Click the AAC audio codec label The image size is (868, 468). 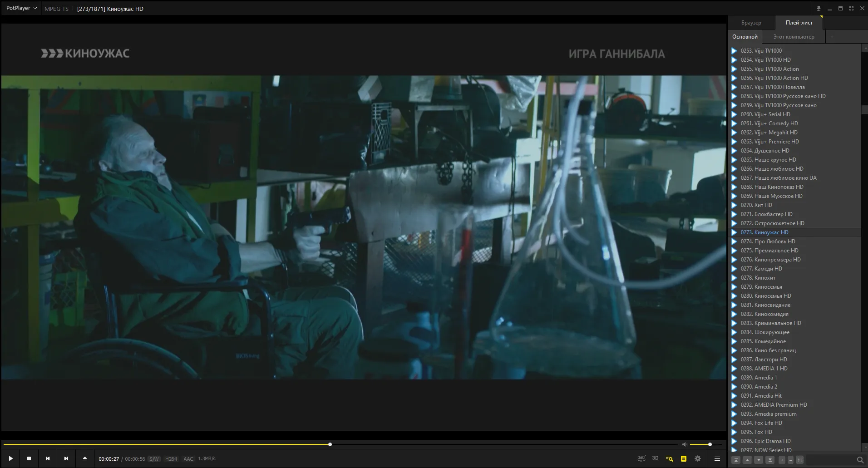[188, 459]
